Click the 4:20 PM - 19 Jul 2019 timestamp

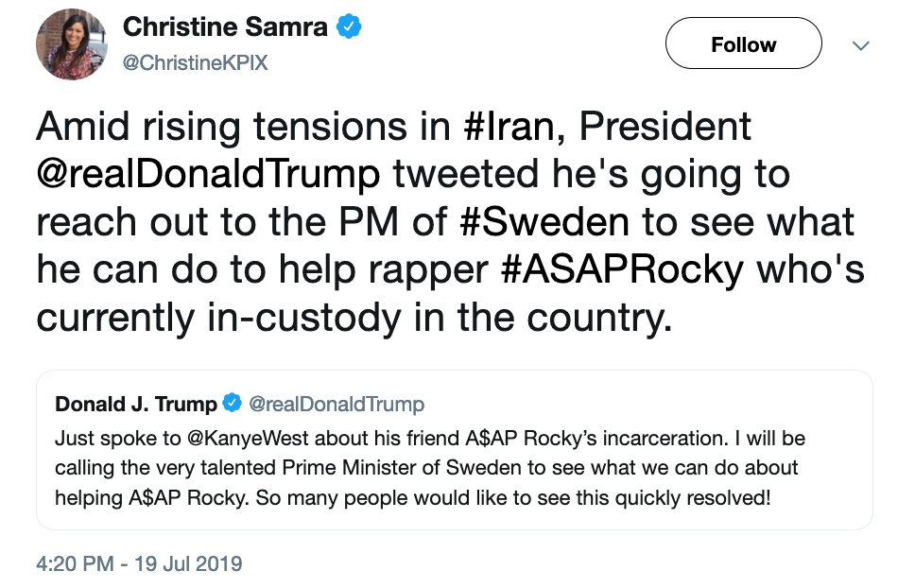point(139,564)
